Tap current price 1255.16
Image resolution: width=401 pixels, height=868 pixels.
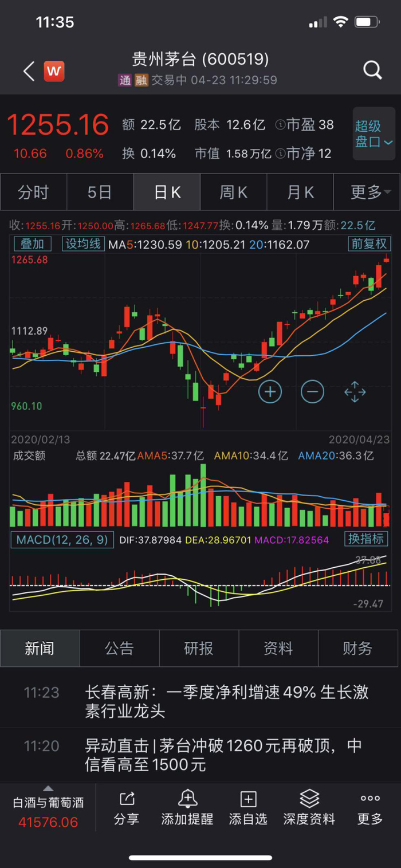58,125
